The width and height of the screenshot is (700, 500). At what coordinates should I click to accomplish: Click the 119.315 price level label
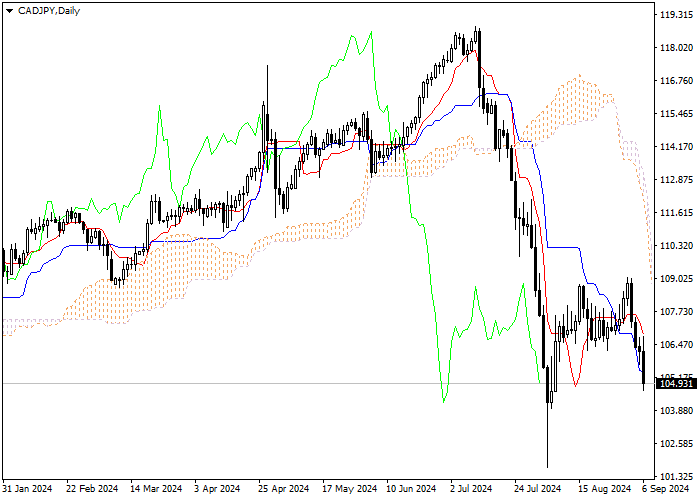[x=676, y=15]
